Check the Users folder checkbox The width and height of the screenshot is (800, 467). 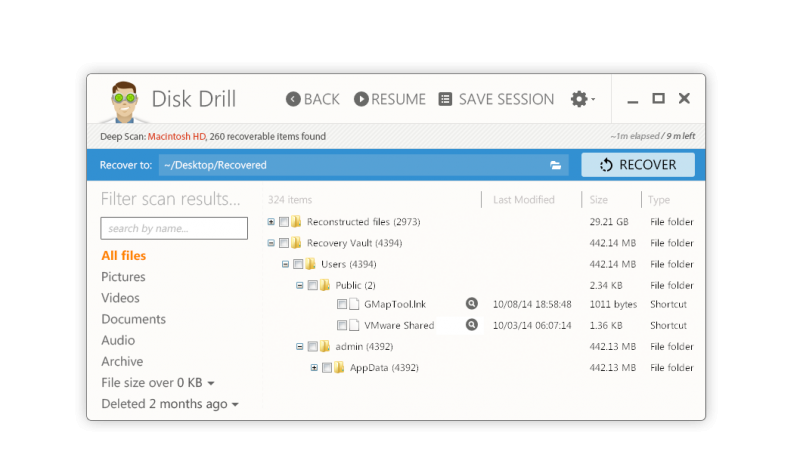tap(298, 264)
